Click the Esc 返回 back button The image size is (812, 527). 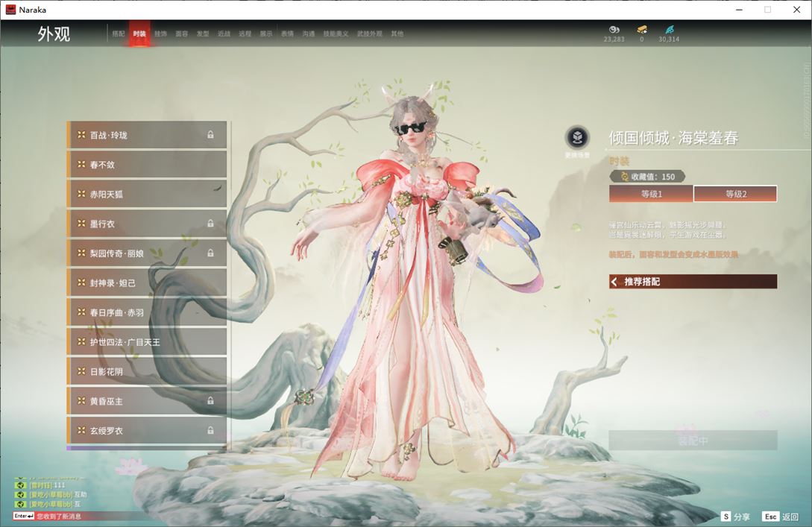click(781, 517)
